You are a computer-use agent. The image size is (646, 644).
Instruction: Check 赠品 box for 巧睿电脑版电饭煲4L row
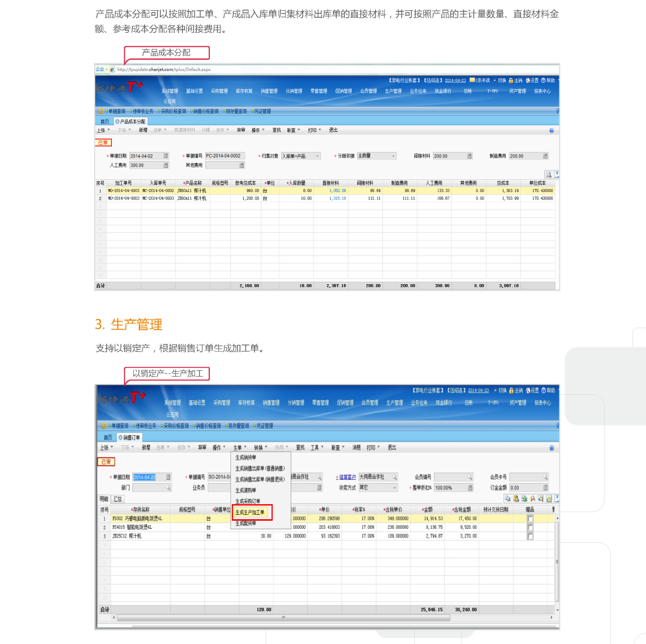coord(530,519)
